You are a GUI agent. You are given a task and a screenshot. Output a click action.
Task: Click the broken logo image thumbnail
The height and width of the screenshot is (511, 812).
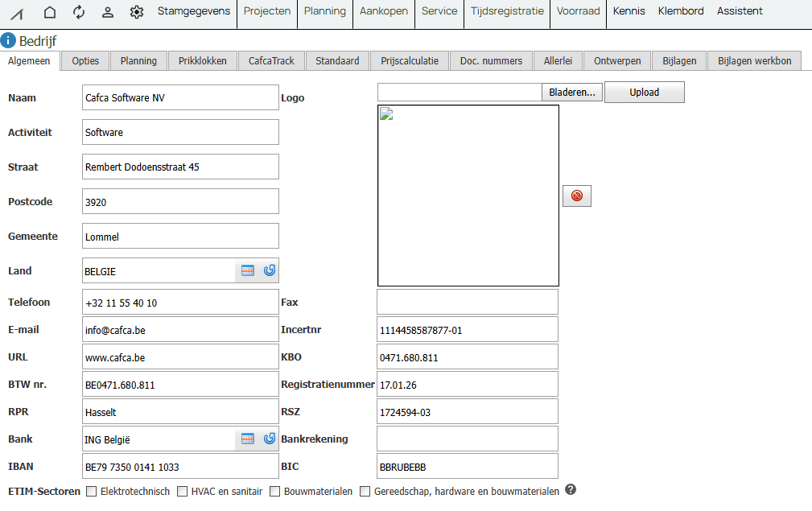point(386,113)
